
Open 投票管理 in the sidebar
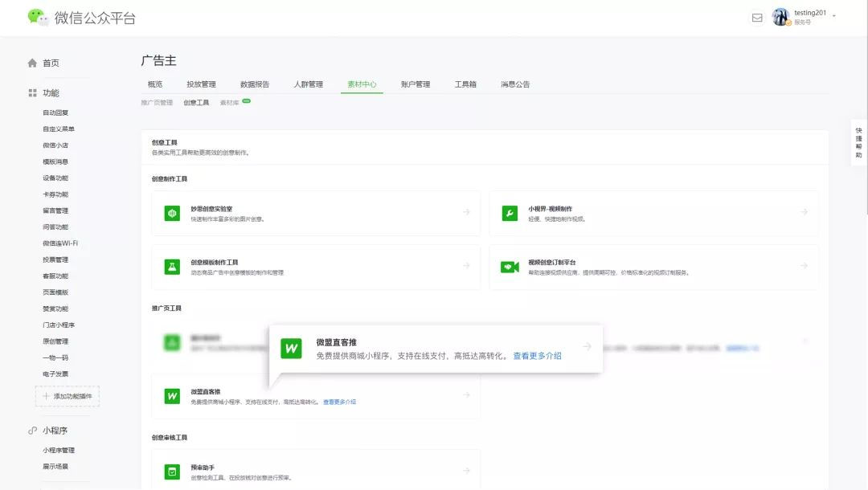55,259
